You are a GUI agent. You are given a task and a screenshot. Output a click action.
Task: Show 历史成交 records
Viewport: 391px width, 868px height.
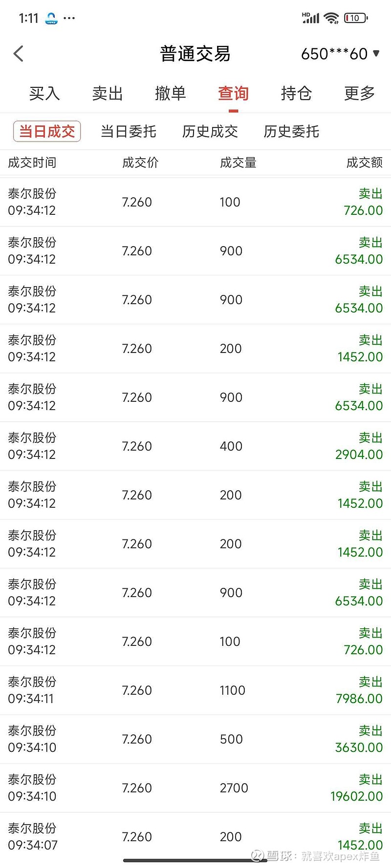pyautogui.click(x=210, y=131)
